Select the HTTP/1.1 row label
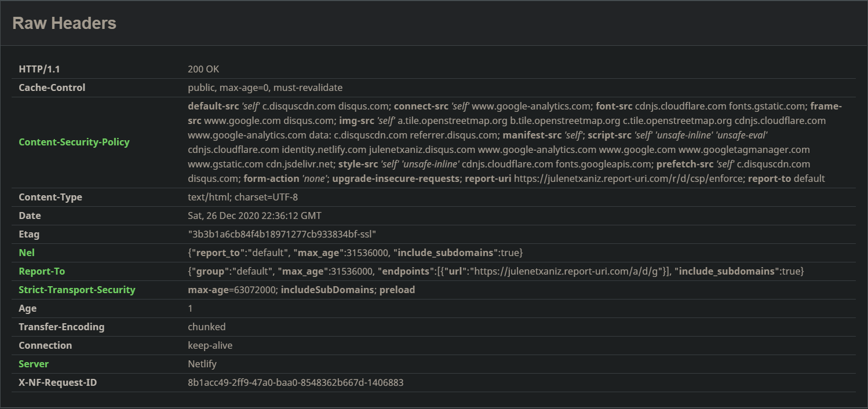The image size is (868, 409). coord(39,69)
